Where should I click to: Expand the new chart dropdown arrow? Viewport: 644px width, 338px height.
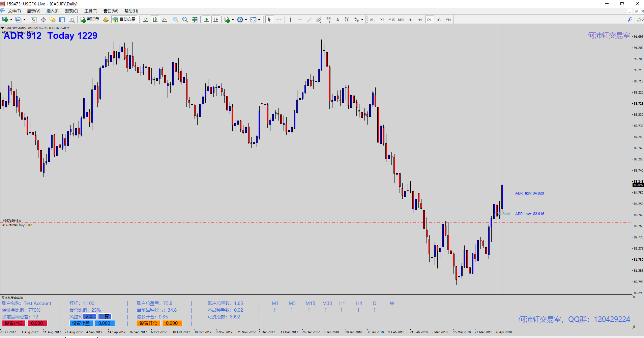(x=11, y=20)
